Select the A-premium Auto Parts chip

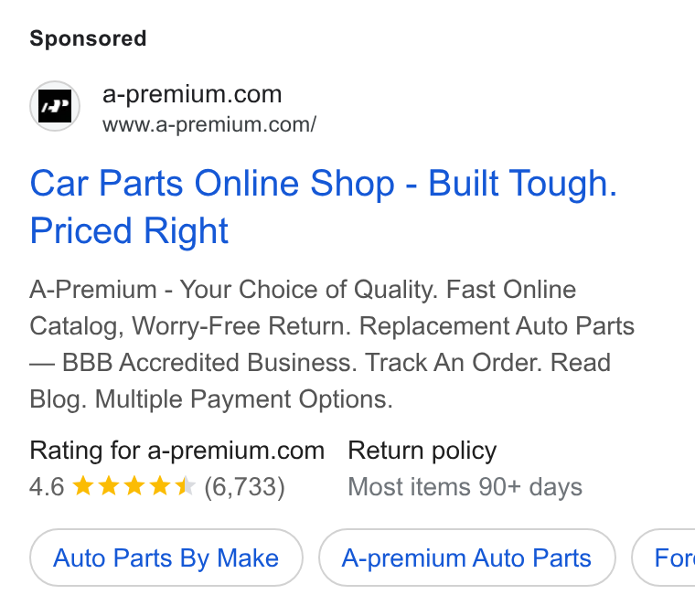point(466,558)
